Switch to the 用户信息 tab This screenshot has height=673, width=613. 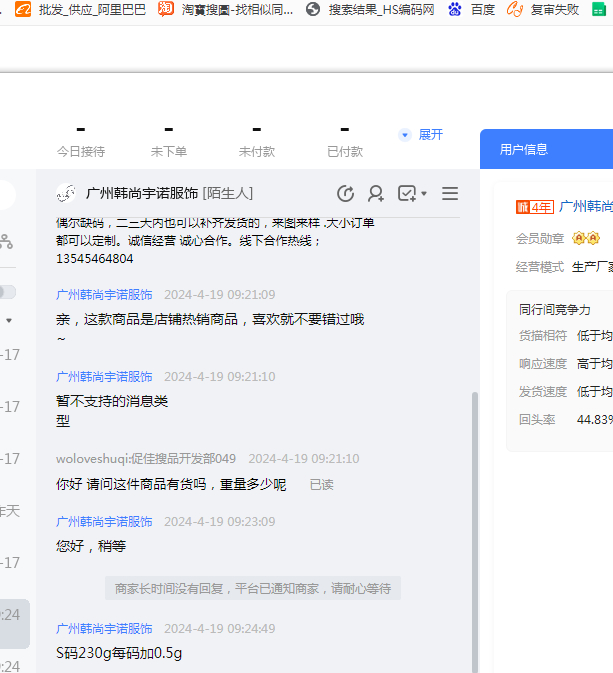[x=524, y=149]
